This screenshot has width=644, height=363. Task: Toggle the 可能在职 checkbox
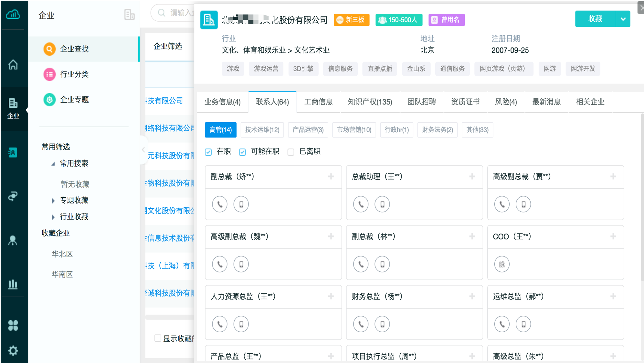coord(242,152)
